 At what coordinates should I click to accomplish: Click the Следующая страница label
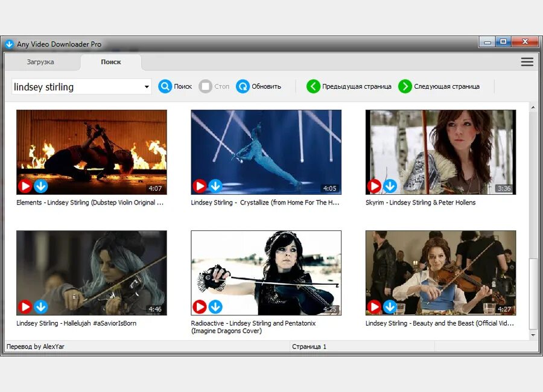pos(446,86)
